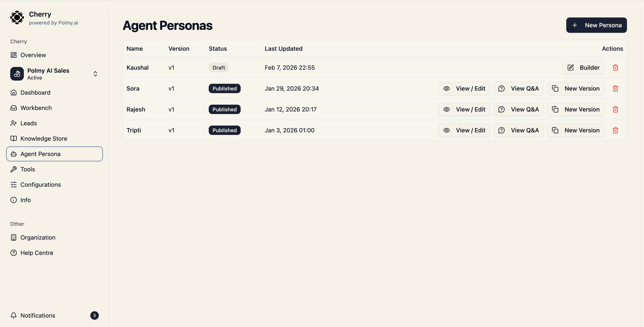
Task: Create New Version of Tripti persona
Action: (x=575, y=130)
